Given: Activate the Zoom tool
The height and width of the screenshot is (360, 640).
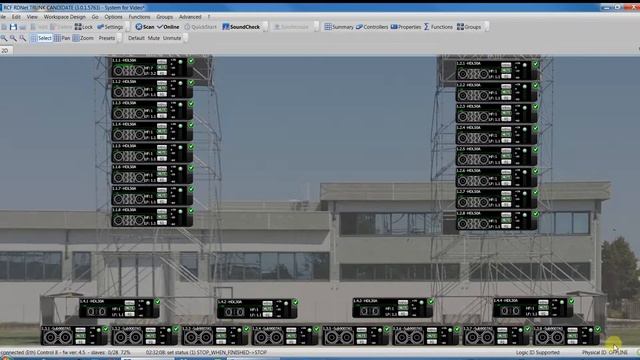Looking at the screenshot, I should coord(83,38).
